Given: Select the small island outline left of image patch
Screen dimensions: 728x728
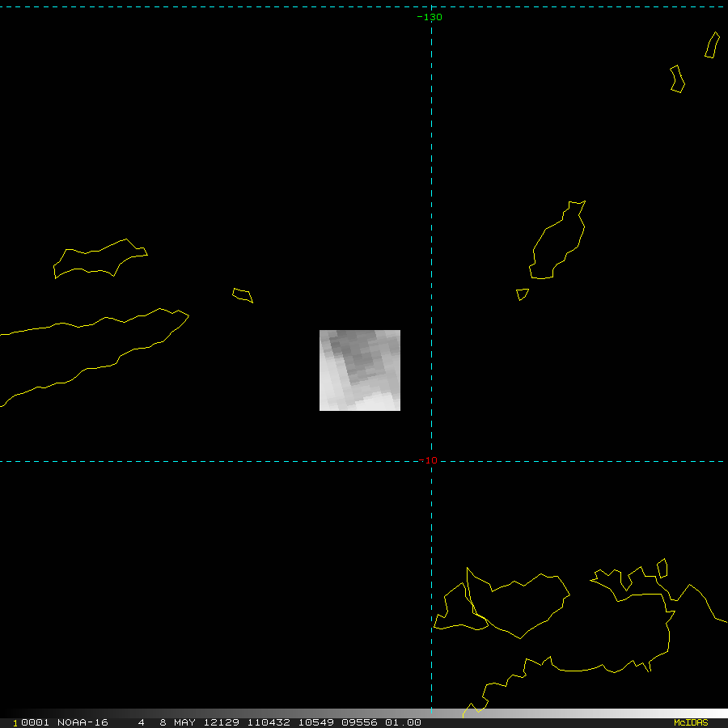Looking at the screenshot, I should pyautogui.click(x=242, y=295).
